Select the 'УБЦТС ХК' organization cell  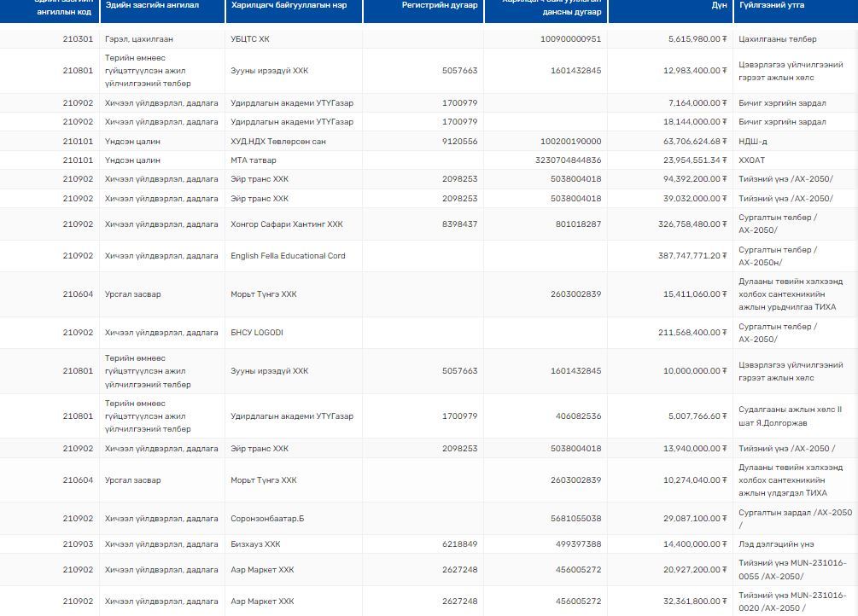[249, 39]
